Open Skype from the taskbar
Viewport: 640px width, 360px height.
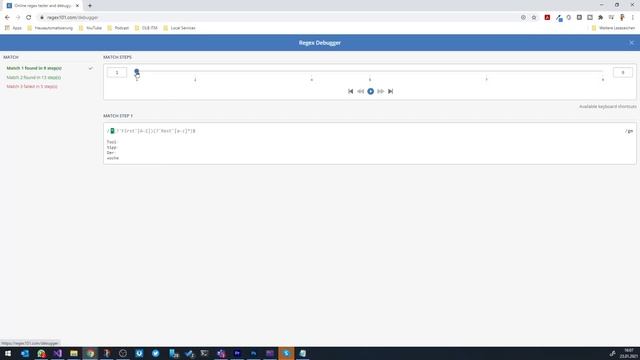[x=286, y=353]
